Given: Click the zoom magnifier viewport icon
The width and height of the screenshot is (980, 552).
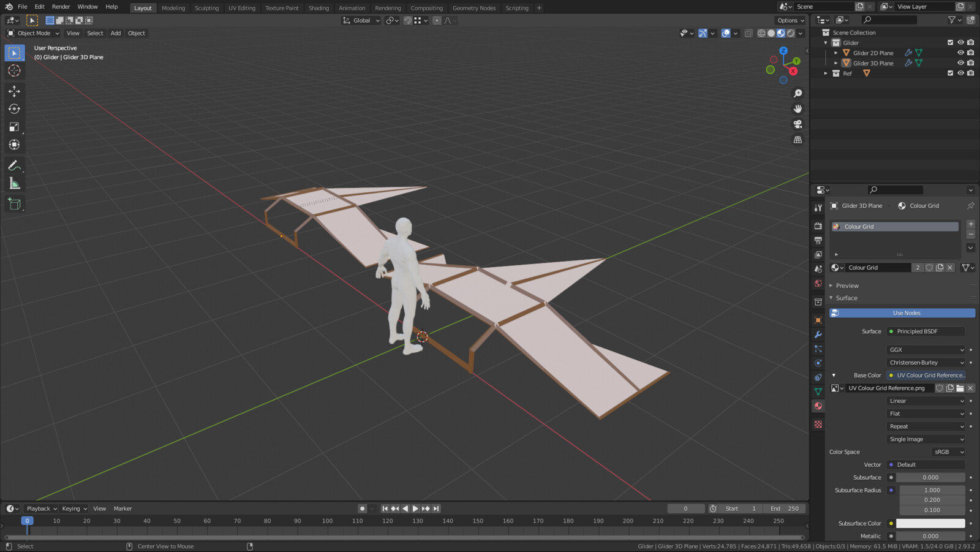Looking at the screenshot, I should (797, 94).
